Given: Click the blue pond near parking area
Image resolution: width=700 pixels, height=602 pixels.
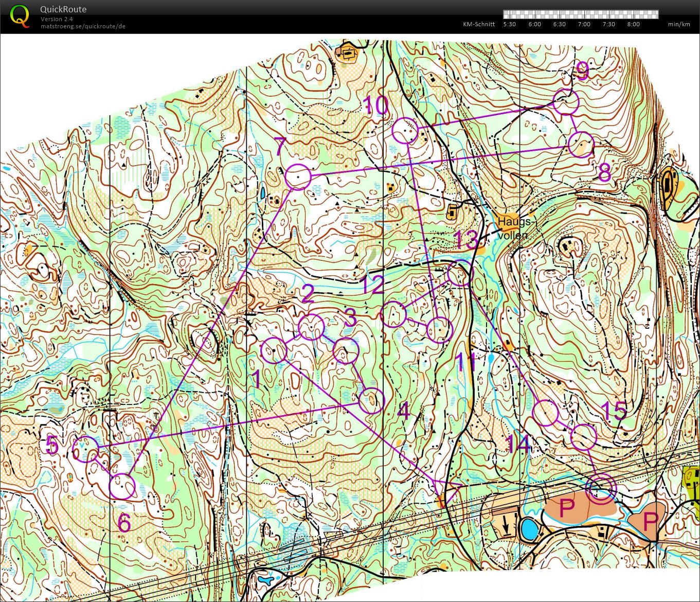Looking at the screenshot, I should [528, 529].
